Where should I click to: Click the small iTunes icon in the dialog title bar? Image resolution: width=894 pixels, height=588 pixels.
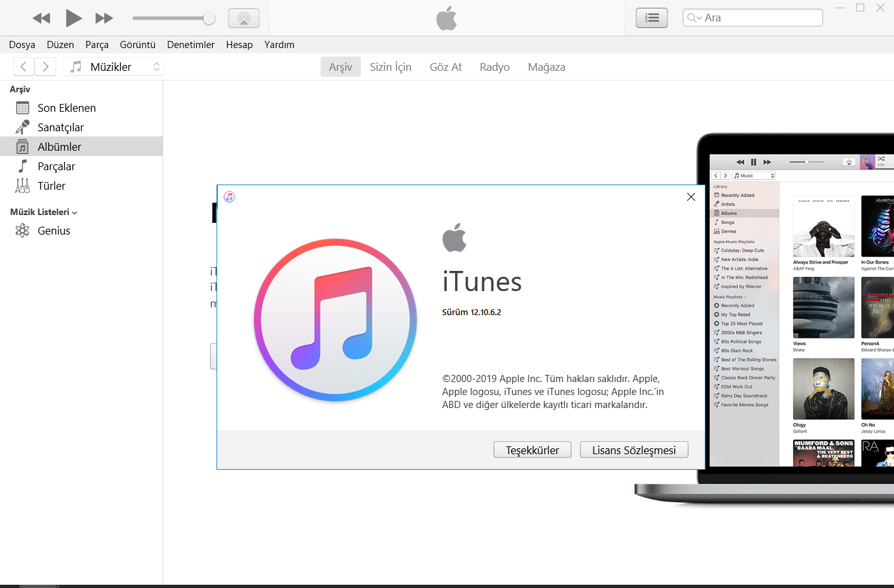click(x=230, y=197)
